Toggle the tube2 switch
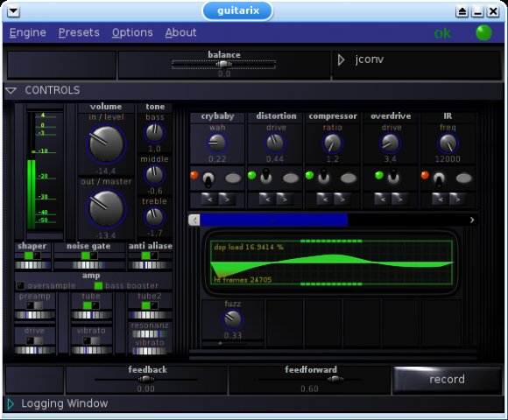The height and width of the screenshot is (420, 508). click(150, 305)
